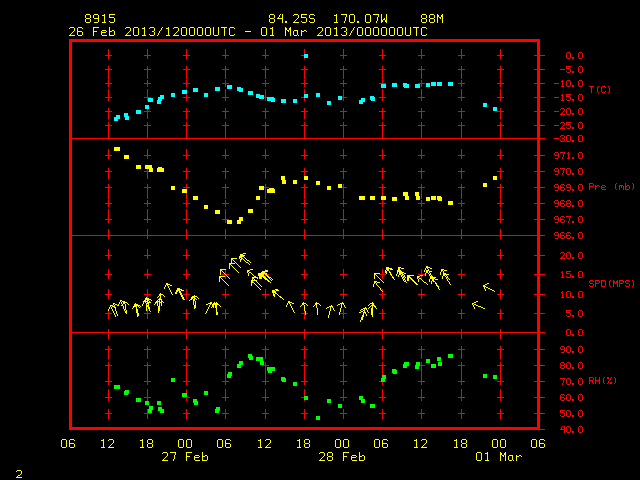The image size is (640, 480).
Task: Click the first yellow pressure point near 971.5
Action: coord(117,149)
